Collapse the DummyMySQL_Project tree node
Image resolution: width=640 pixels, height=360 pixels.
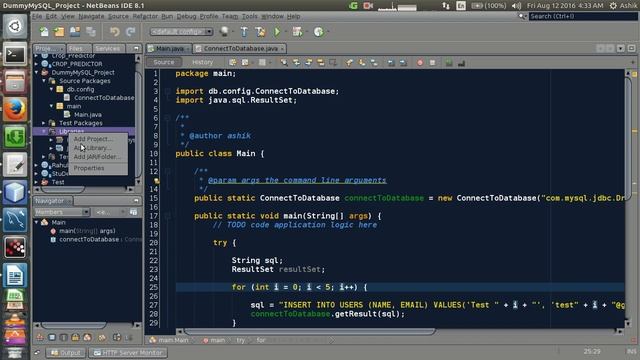point(37,72)
